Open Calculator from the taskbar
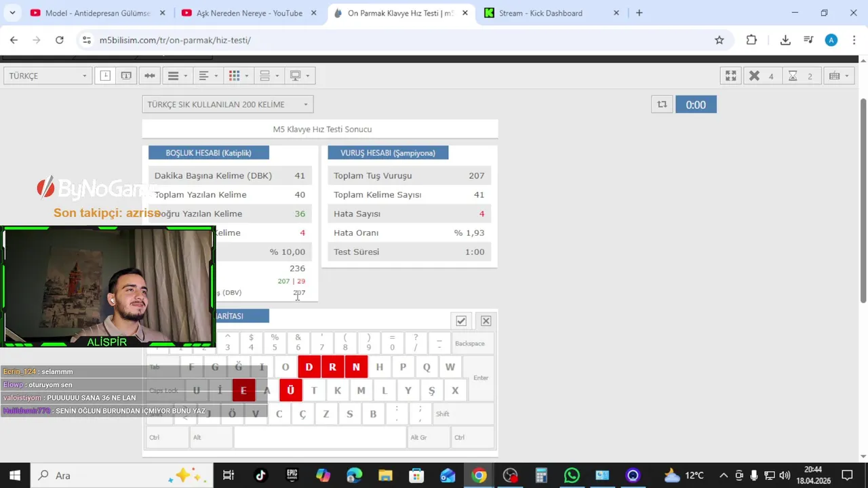 (x=541, y=475)
